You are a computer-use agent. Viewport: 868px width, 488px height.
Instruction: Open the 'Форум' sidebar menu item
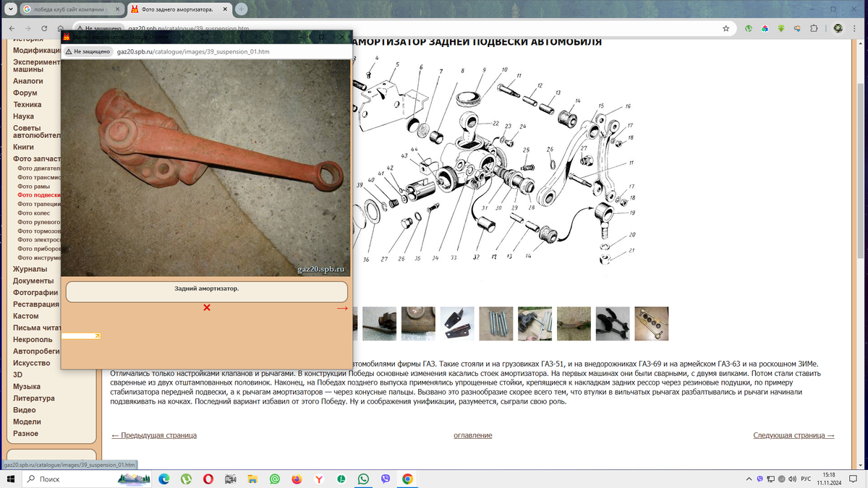(x=25, y=93)
